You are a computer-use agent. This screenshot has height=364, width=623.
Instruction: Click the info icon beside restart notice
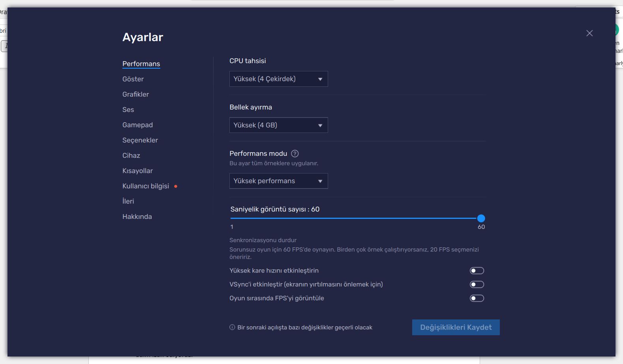click(x=232, y=327)
